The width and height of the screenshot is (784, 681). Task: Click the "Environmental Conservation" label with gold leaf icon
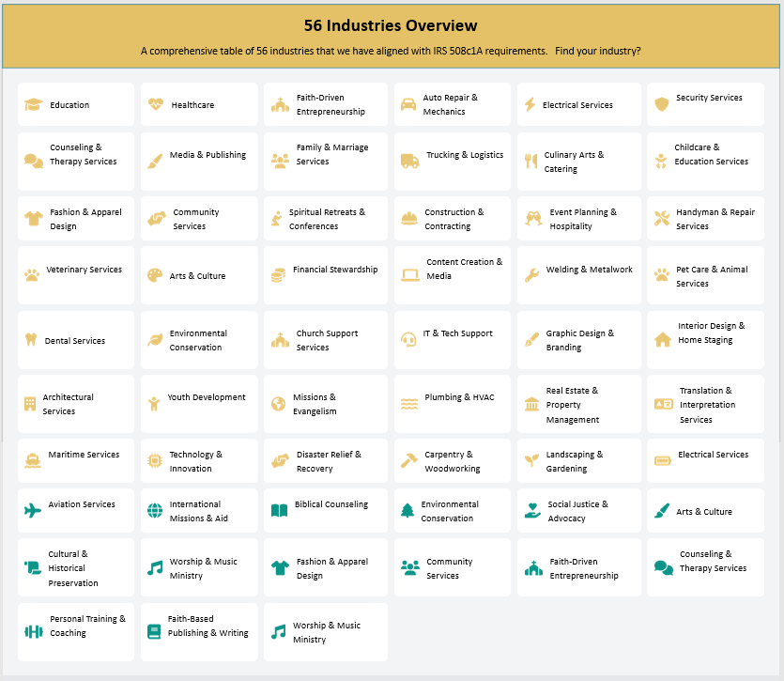pos(198,340)
